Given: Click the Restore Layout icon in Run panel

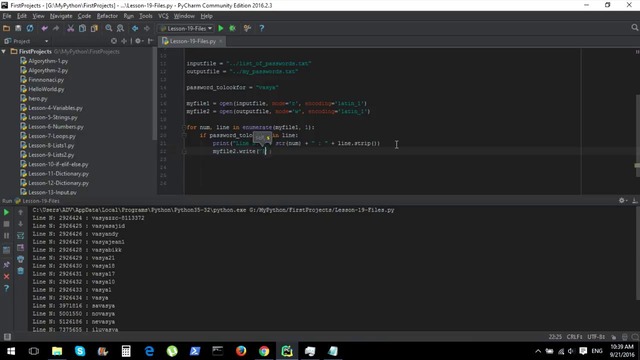Looking at the screenshot, I should pyautogui.click(x=6, y=250).
